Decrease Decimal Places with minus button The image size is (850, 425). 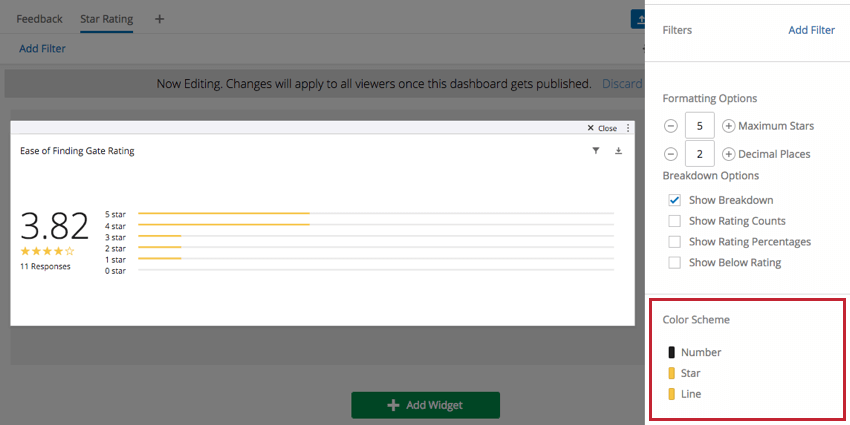671,154
